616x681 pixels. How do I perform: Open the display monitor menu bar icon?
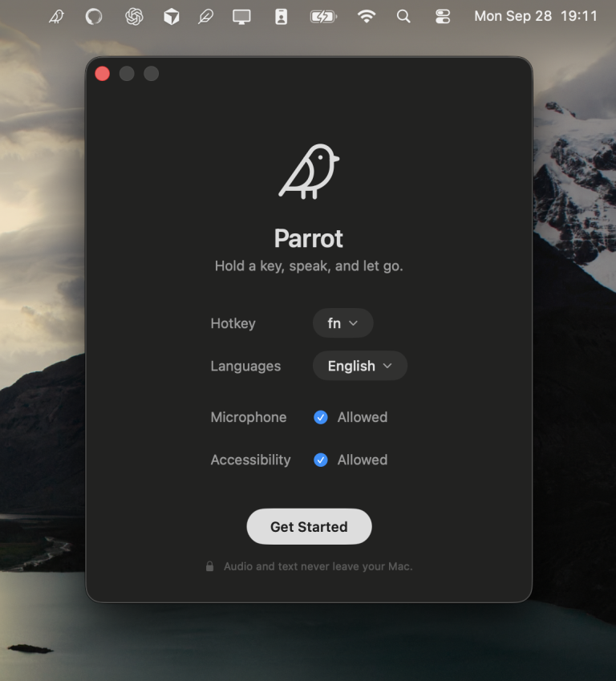(241, 17)
